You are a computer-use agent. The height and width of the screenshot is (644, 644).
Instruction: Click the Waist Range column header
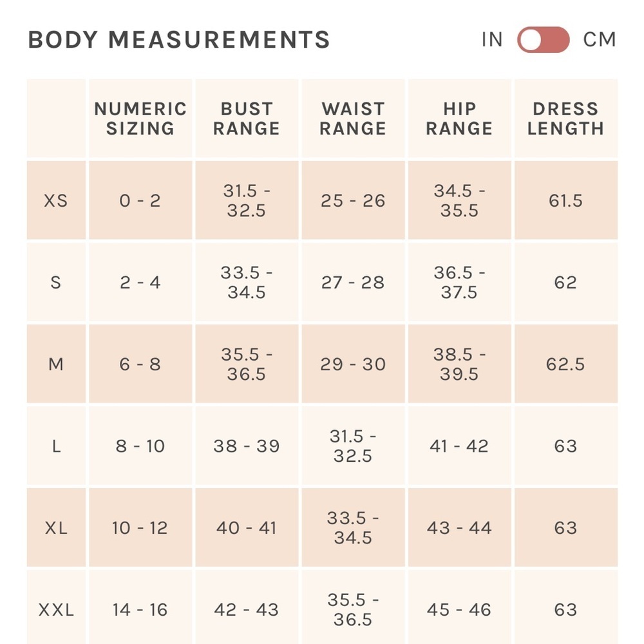353,118
